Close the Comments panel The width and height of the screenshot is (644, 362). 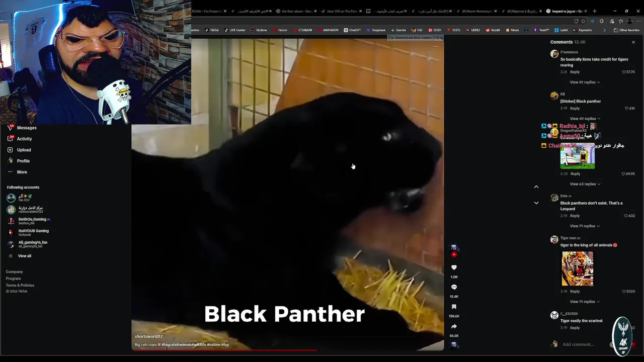tap(633, 42)
